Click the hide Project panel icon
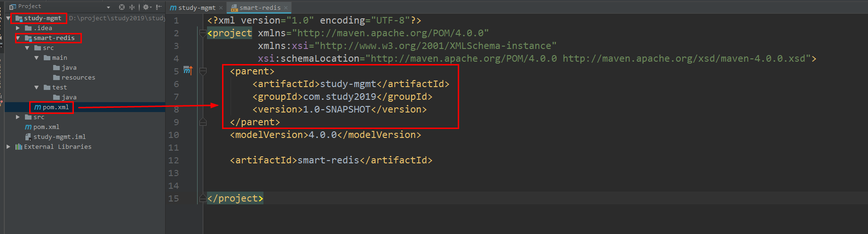Viewport: 868px width, 234px height. (x=159, y=7)
